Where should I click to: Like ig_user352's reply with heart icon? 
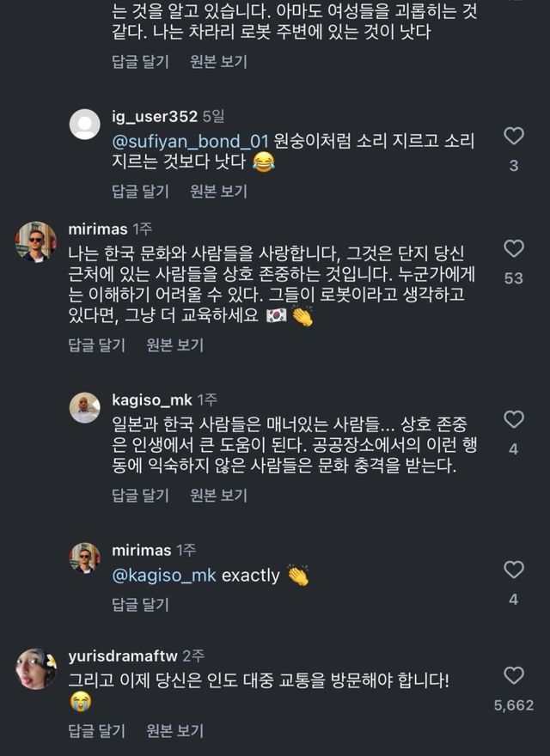click(x=513, y=137)
